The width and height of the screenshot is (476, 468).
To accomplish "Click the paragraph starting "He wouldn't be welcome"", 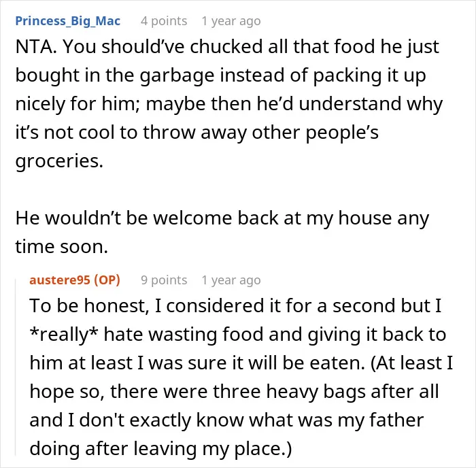I will click(222, 232).
